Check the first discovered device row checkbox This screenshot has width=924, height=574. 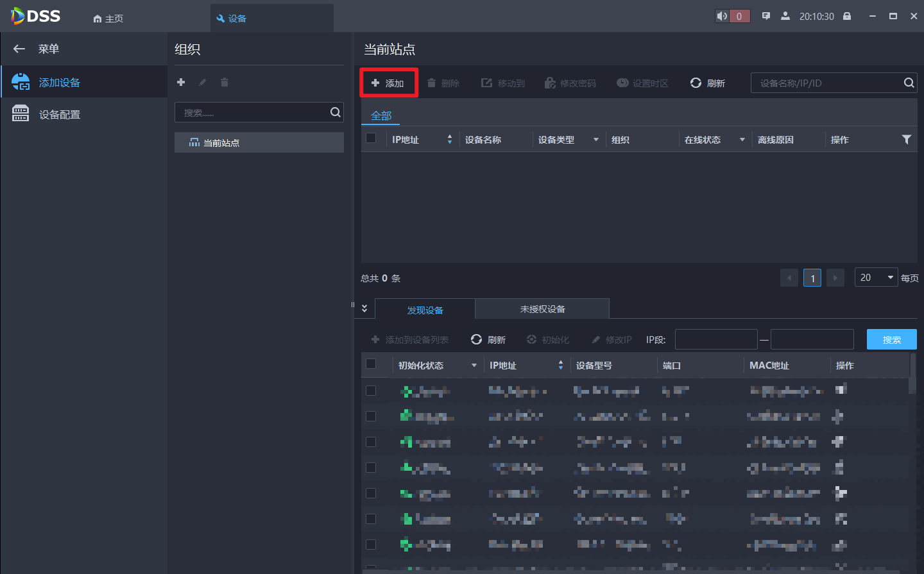pyautogui.click(x=371, y=391)
